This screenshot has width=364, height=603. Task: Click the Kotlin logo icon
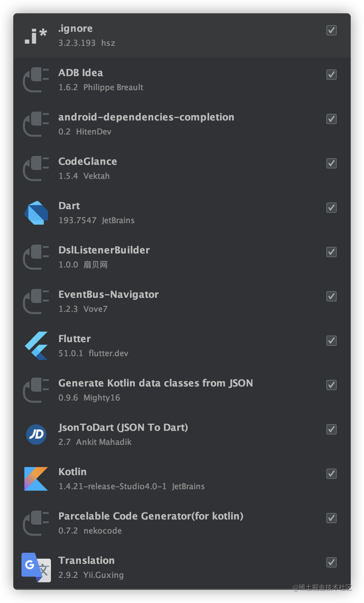(36, 479)
